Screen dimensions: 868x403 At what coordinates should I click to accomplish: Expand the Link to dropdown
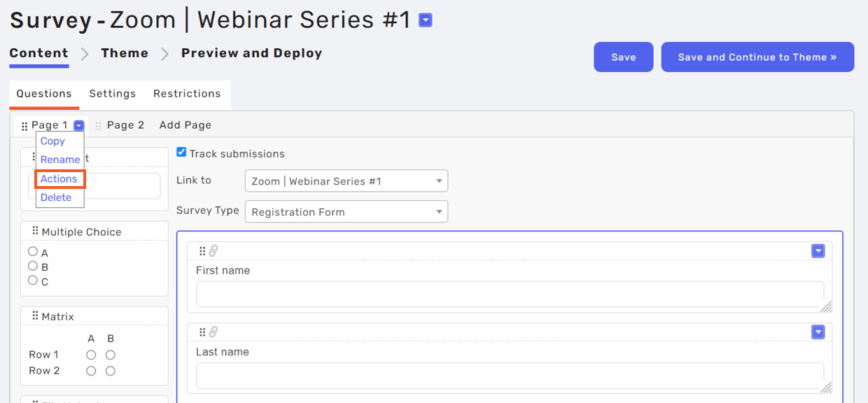click(x=346, y=181)
